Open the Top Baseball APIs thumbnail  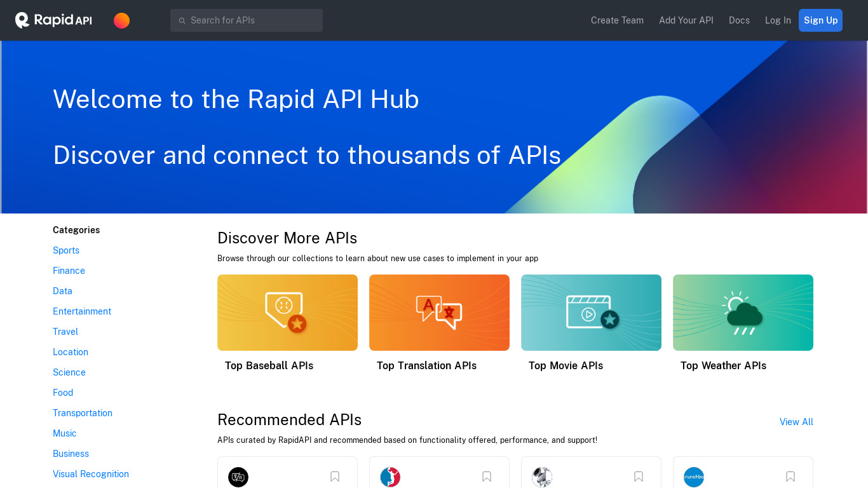[x=287, y=313]
